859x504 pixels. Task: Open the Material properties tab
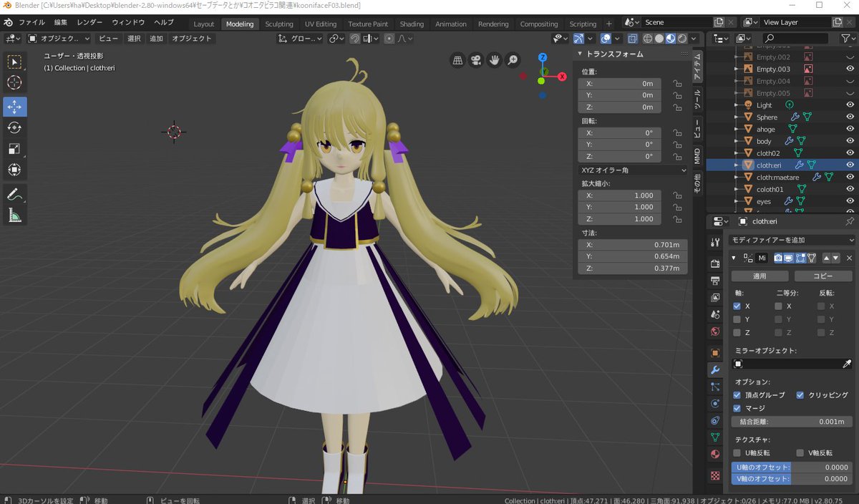[x=714, y=455]
